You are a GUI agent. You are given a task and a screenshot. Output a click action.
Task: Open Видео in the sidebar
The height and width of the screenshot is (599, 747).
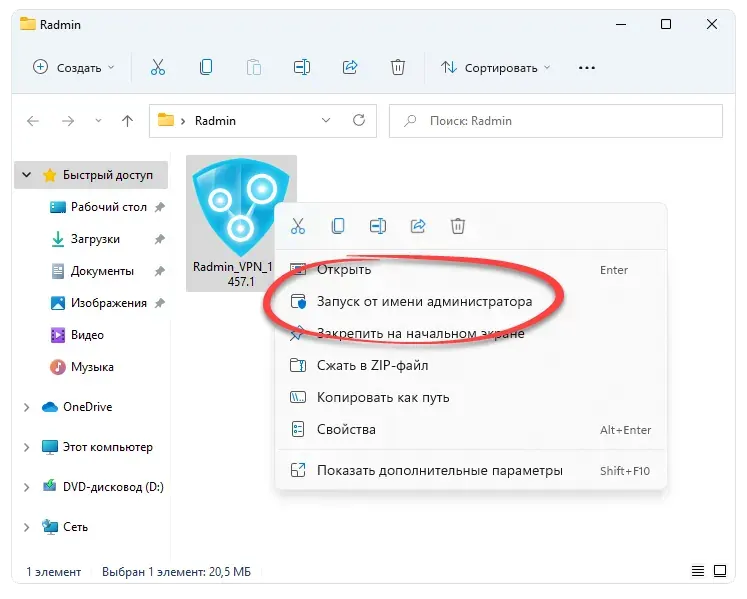click(x=87, y=335)
